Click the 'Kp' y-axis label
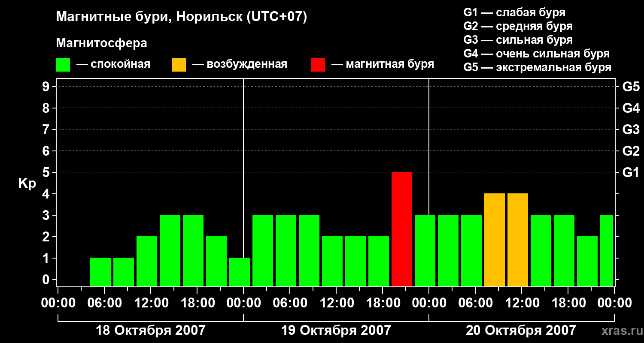 (27, 184)
